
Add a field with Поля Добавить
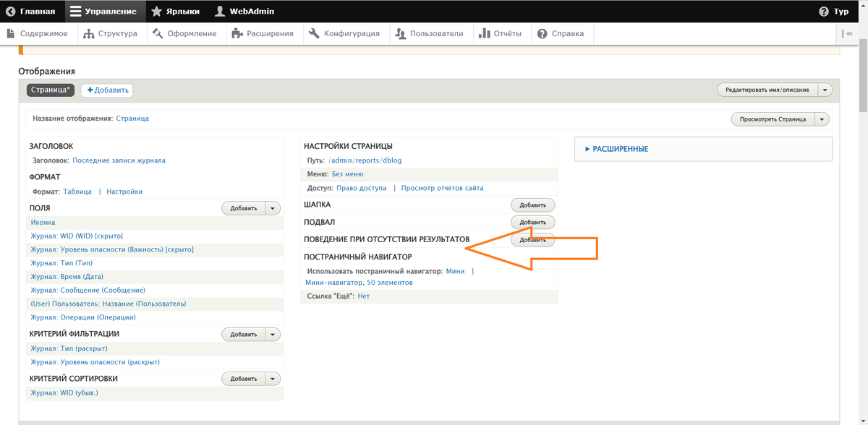(244, 208)
